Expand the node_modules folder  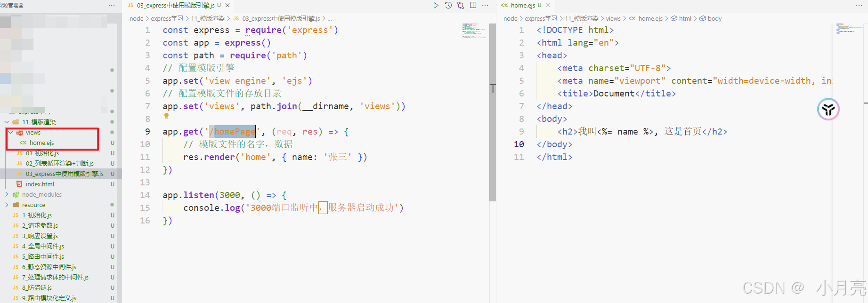[7, 194]
